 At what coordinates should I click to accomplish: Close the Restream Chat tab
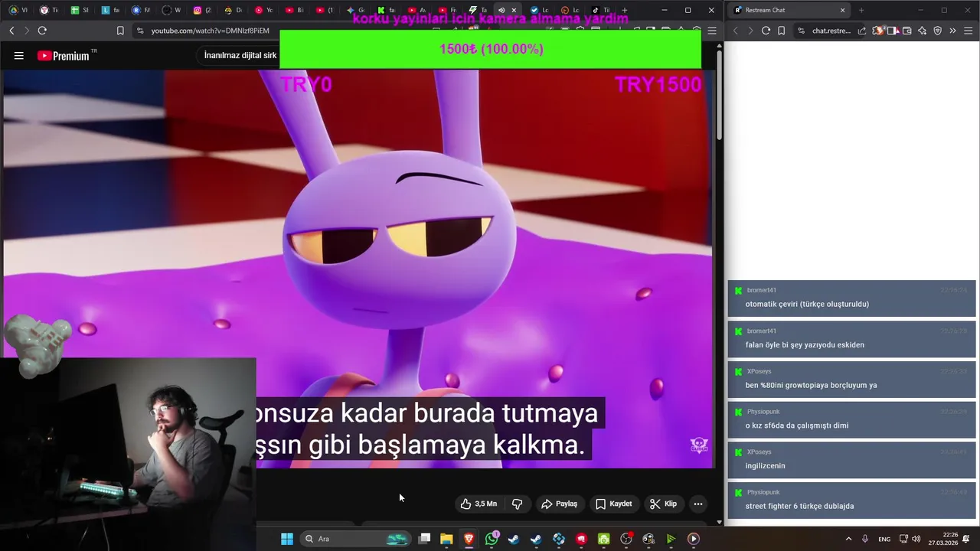point(842,10)
